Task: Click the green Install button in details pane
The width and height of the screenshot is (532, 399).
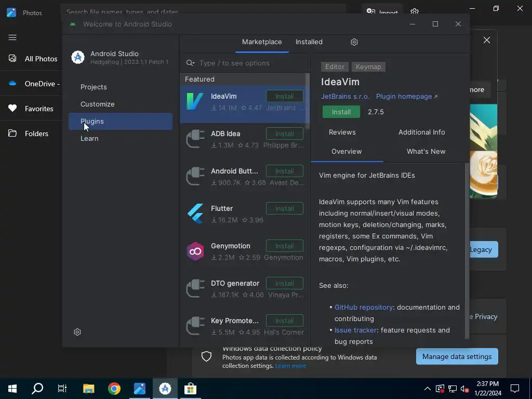Action: [341, 112]
